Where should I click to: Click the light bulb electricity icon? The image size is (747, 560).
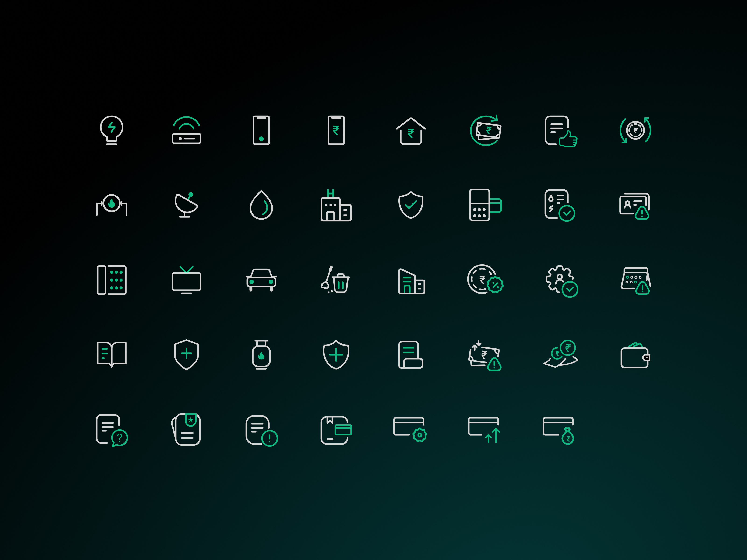point(111,130)
